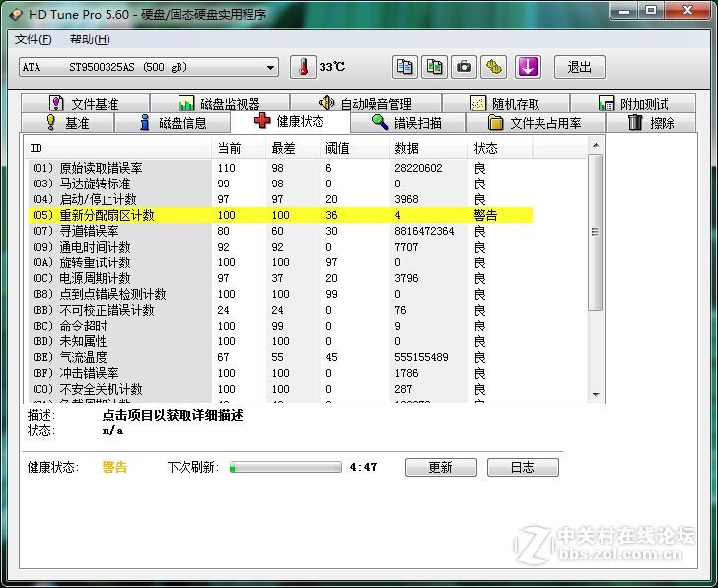Click the data value 3968

[x=406, y=199]
